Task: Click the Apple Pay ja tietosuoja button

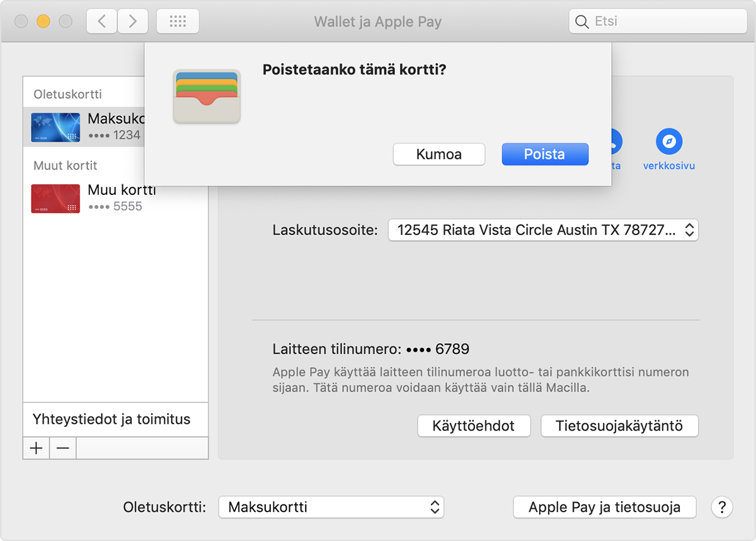Action: 605,507
